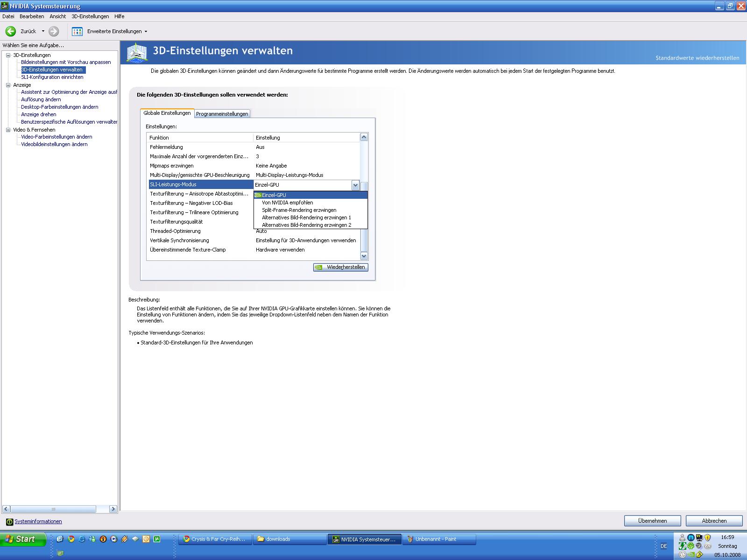Click the orange info circle Quick Launch icon
The width and height of the screenshot is (747, 560).
click(103, 539)
